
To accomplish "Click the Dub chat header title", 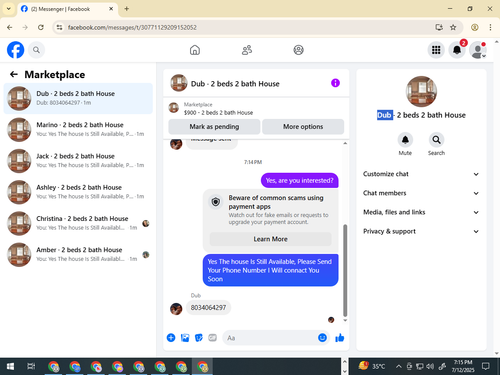I will click(x=235, y=84).
